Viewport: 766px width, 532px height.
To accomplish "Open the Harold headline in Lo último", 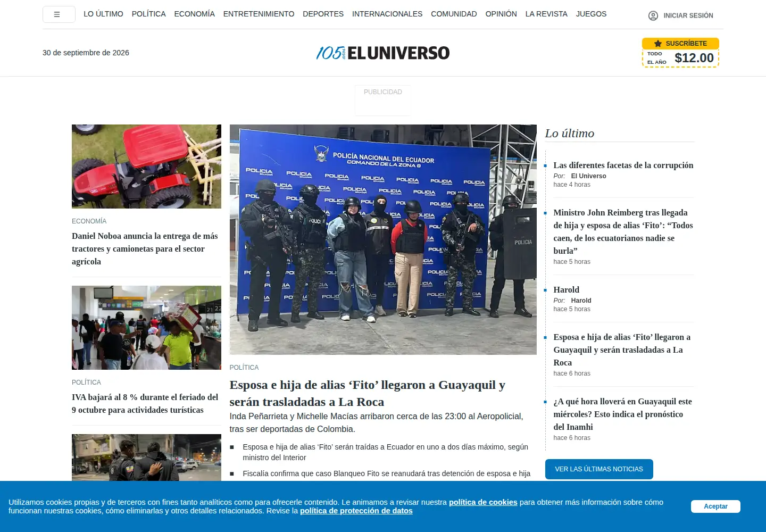I will [x=566, y=290].
